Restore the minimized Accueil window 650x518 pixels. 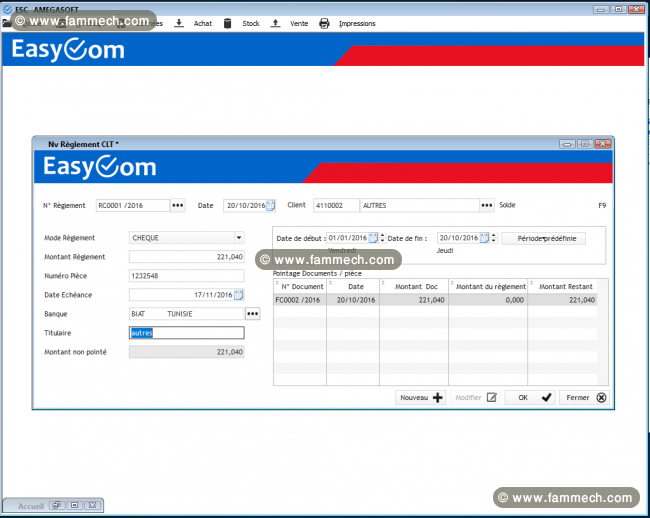click(56, 505)
